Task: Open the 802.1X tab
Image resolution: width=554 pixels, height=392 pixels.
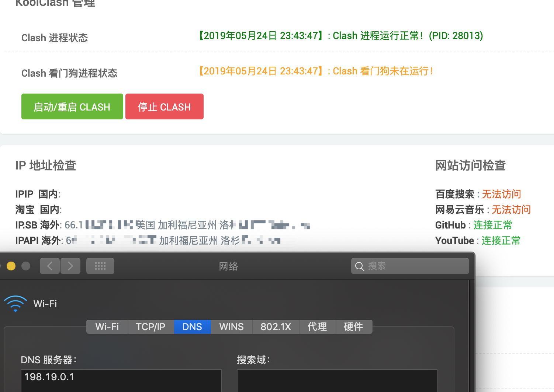Action: click(x=276, y=327)
